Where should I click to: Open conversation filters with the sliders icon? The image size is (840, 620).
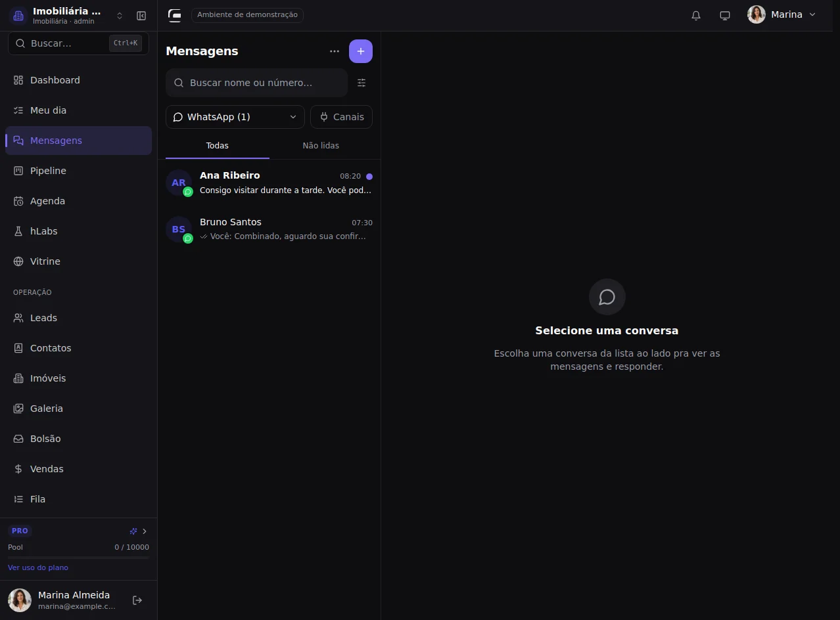362,83
